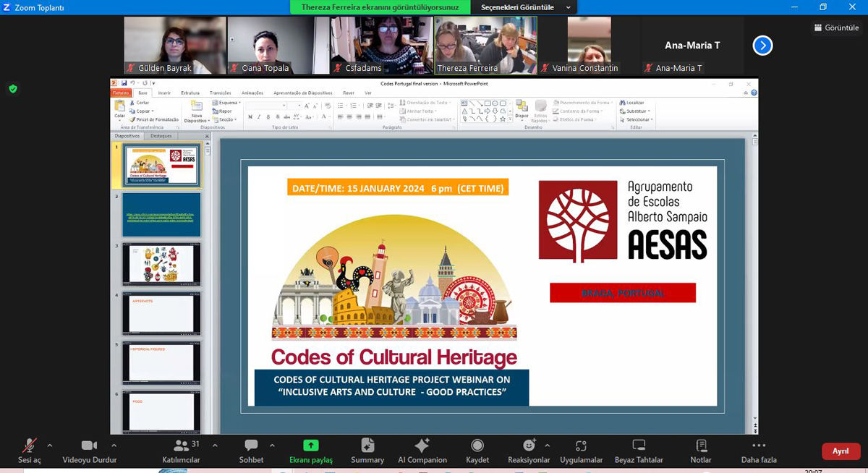This screenshot has width=868, height=473.
Task: Switch to the Destaques outline tab
Action: coord(161,136)
